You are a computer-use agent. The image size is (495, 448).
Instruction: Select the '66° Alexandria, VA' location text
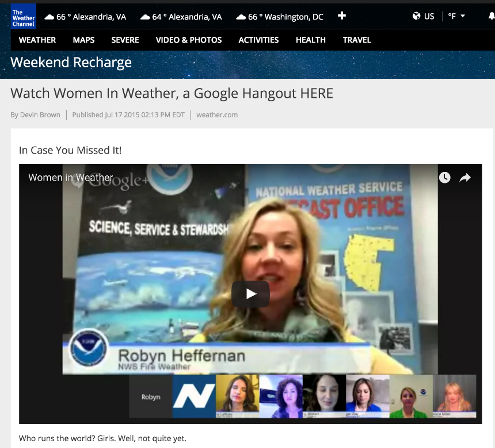point(92,17)
